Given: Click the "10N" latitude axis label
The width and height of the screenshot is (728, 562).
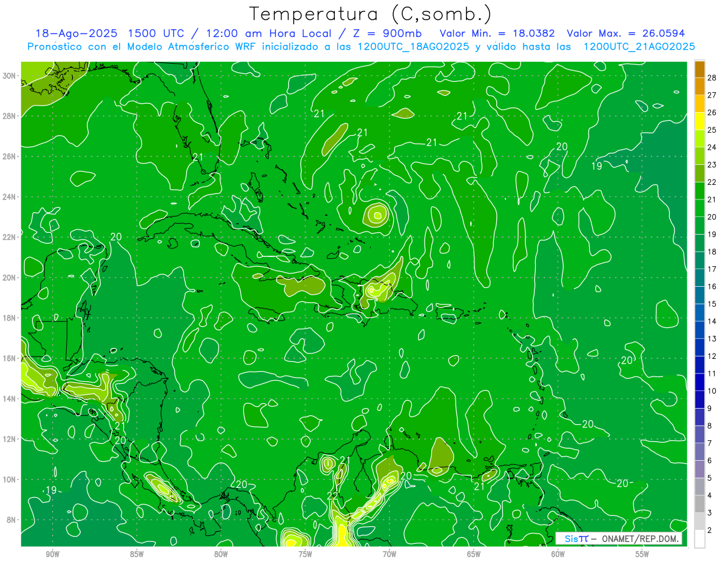Looking at the screenshot, I should tap(9, 479).
